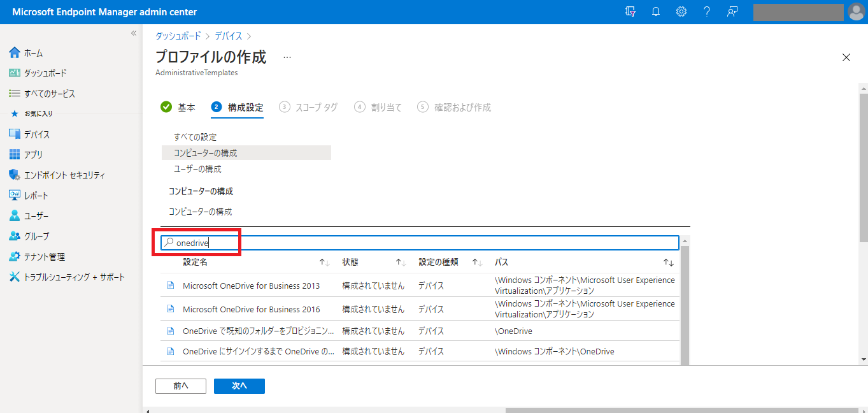
Task: Select ユーザーの構成 in the settings tree
Action: pyautogui.click(x=198, y=169)
